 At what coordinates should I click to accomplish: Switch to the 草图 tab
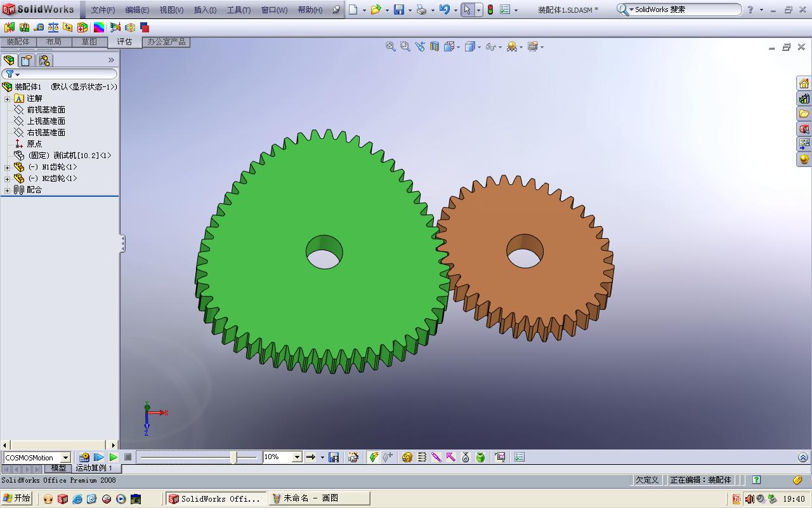point(89,42)
